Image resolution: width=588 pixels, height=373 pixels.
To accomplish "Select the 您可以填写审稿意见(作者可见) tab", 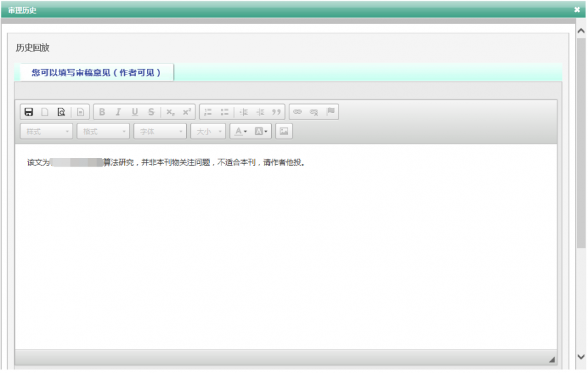I will pyautogui.click(x=97, y=73).
